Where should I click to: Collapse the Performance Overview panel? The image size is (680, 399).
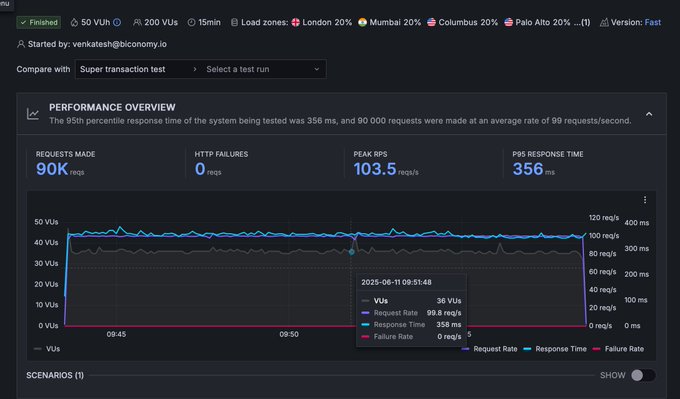(x=649, y=114)
